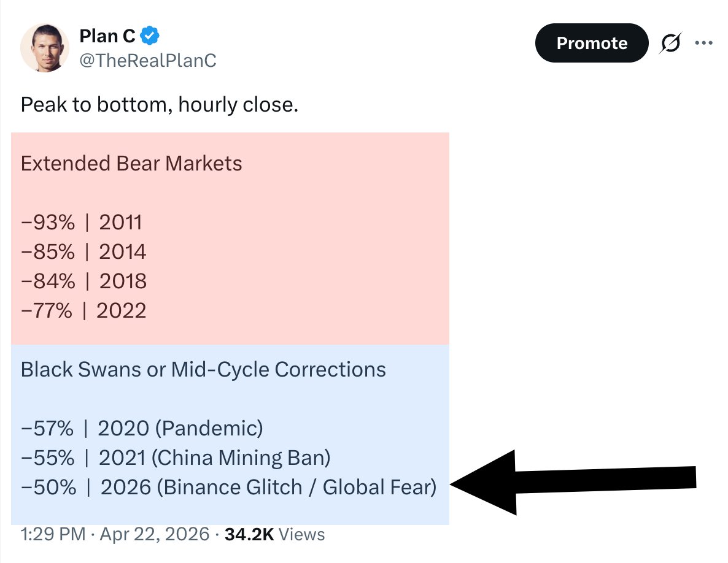728x563 pixels.
Task: Click the −77% | 2022 line
Action: [83, 310]
